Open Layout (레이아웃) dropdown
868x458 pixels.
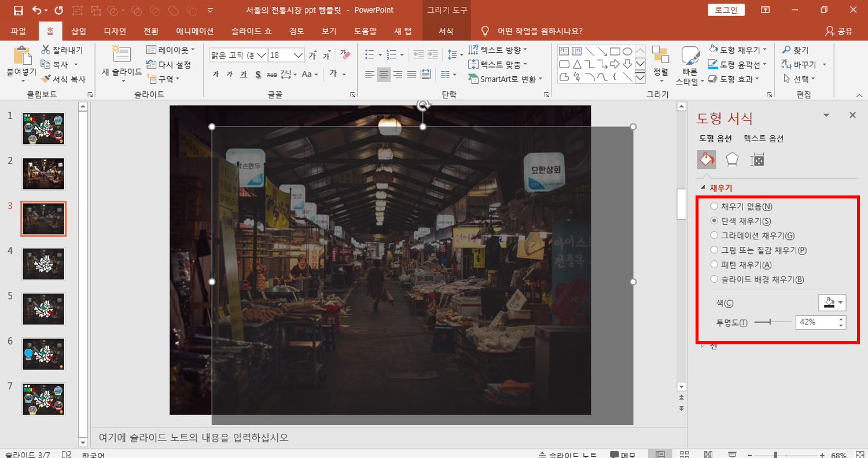pos(171,50)
